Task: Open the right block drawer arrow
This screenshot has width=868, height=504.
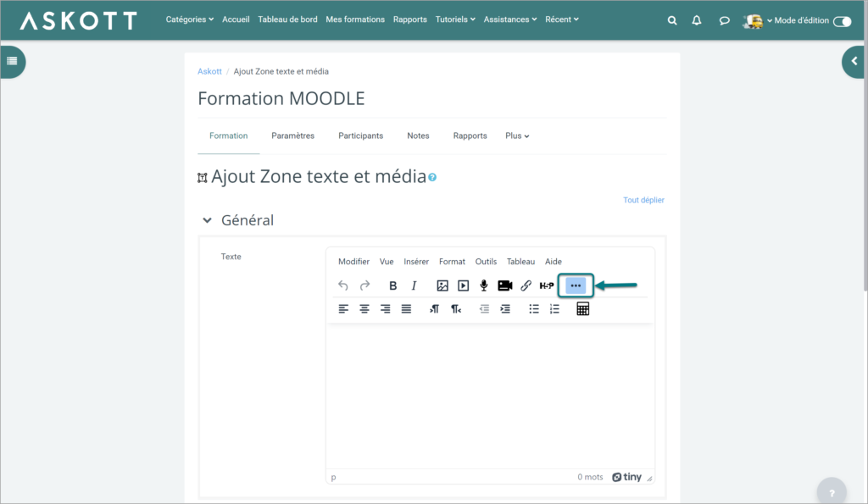Action: click(x=854, y=61)
